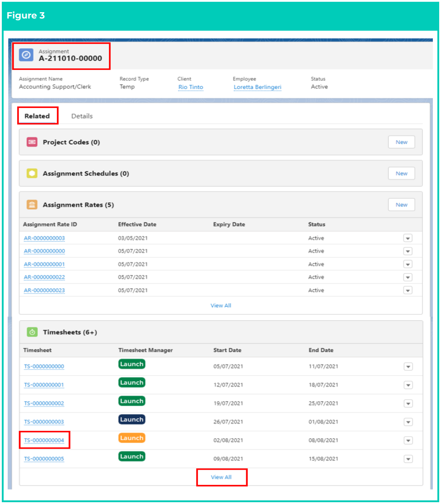Open row menu for TS-0000000002

[x=408, y=403]
